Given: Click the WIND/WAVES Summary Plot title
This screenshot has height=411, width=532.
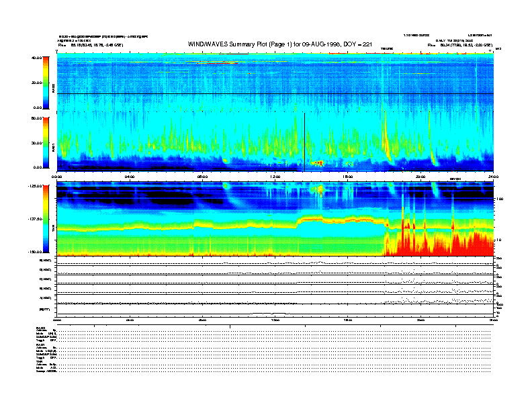Looking at the screenshot, I should (x=280, y=44).
